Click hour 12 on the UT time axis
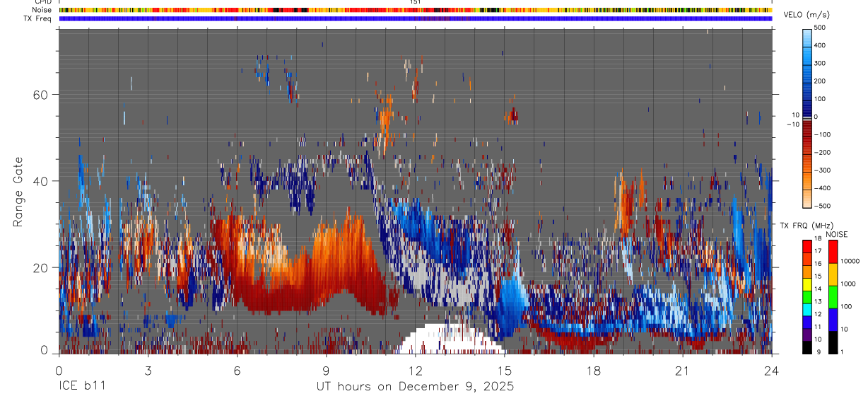The image size is (868, 401). click(415, 371)
